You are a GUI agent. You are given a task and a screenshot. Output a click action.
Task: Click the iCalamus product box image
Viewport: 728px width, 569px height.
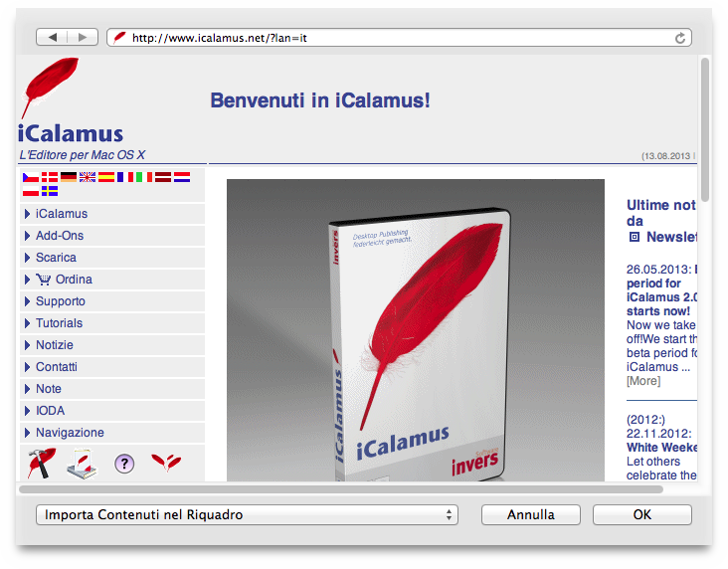tap(416, 330)
